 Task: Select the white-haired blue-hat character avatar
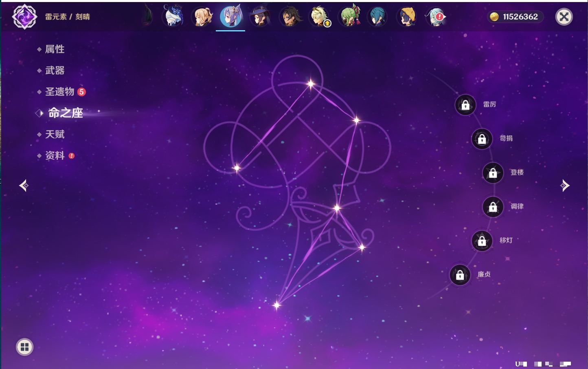pyautogui.click(x=173, y=16)
